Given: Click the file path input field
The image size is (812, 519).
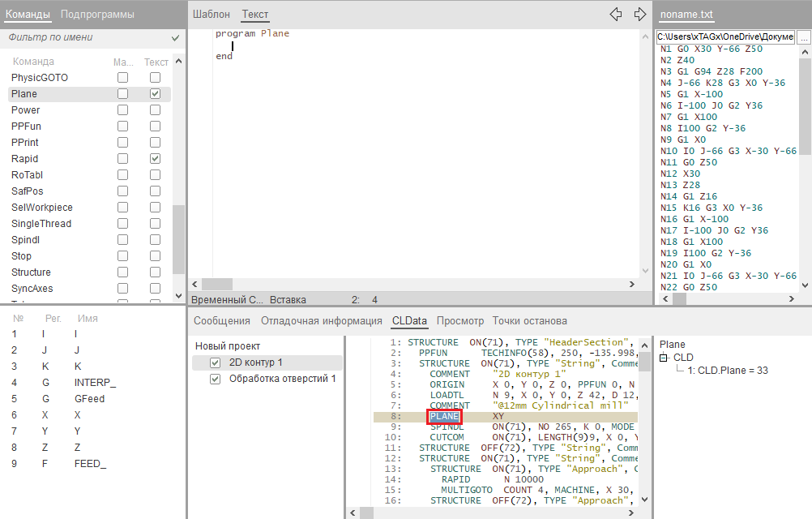Looking at the screenshot, I should coord(724,37).
